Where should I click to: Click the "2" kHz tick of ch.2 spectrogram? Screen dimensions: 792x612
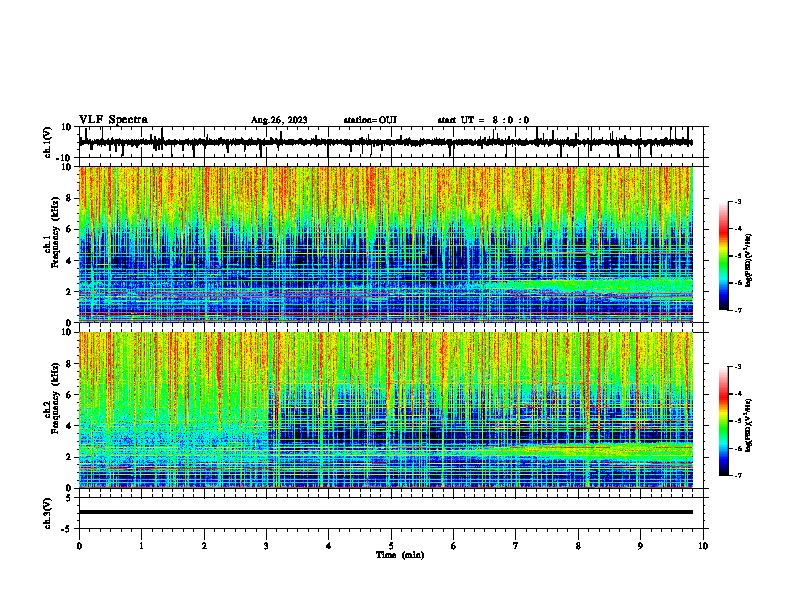pos(69,457)
